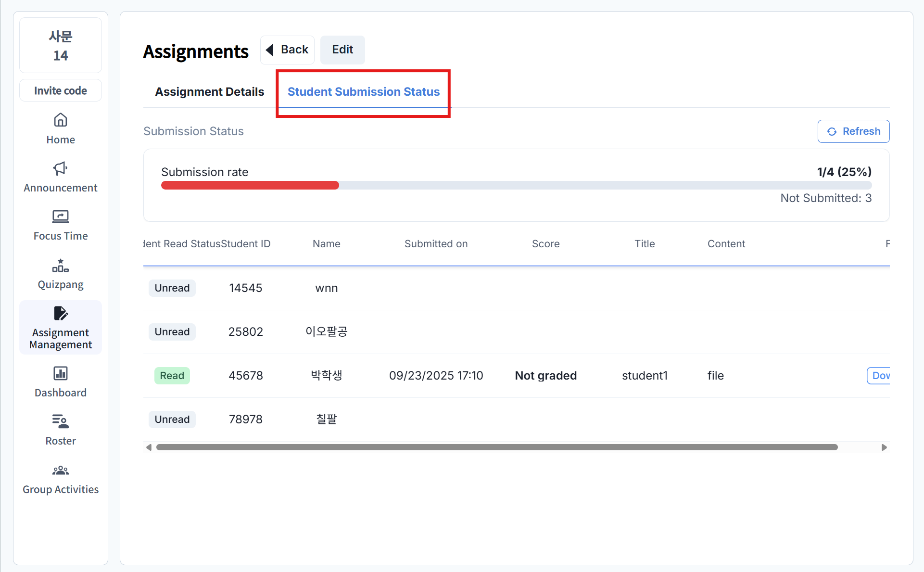
Task: Go back using the Back button
Action: [x=287, y=50]
